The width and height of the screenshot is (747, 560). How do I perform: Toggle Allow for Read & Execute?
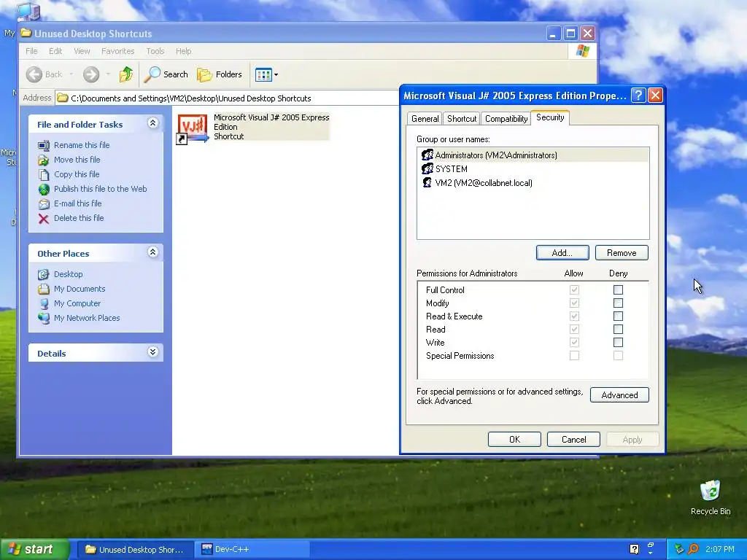(574, 316)
